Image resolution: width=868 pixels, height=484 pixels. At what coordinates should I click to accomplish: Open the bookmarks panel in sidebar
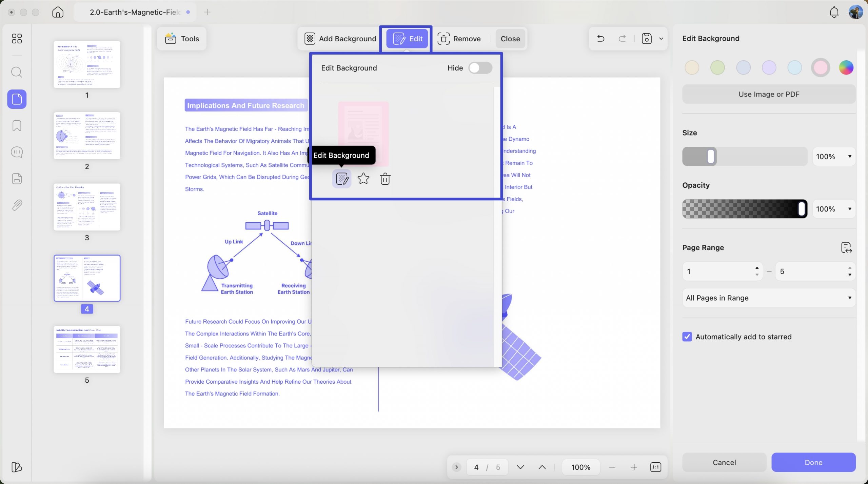coord(17,126)
